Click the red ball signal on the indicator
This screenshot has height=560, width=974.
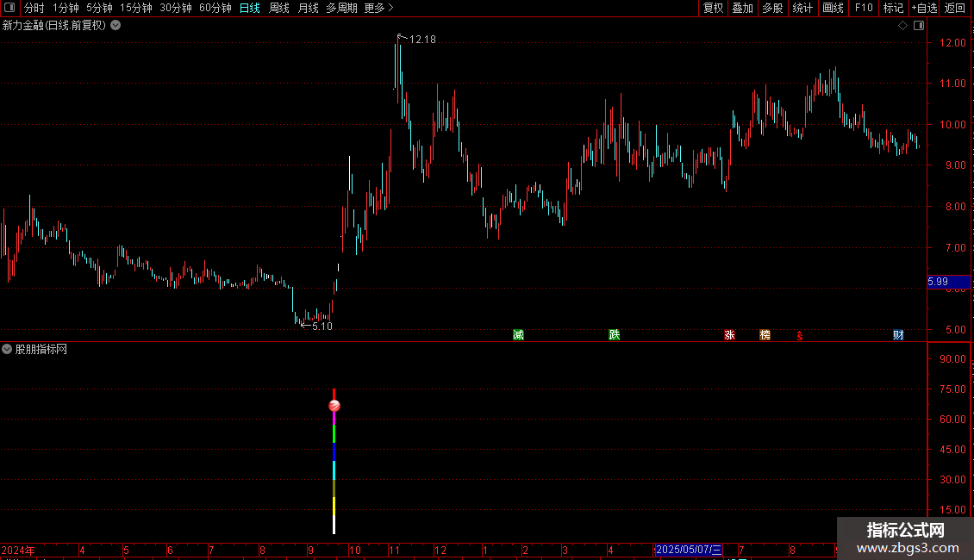[x=334, y=406]
